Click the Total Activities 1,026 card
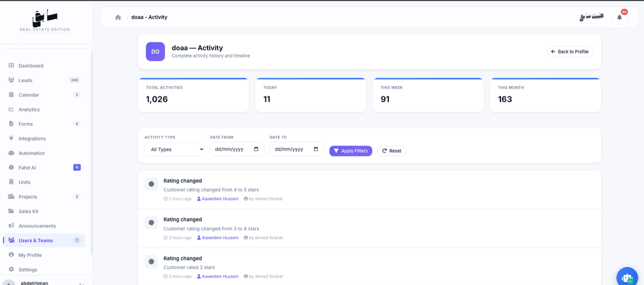Screen dimensions: 644x285 point(193,95)
